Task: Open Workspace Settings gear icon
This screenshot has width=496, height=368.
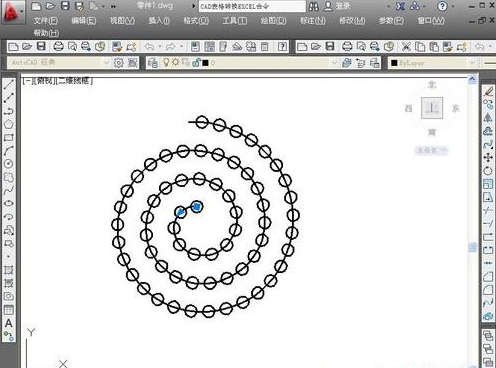Action: pyautogui.click(x=118, y=63)
